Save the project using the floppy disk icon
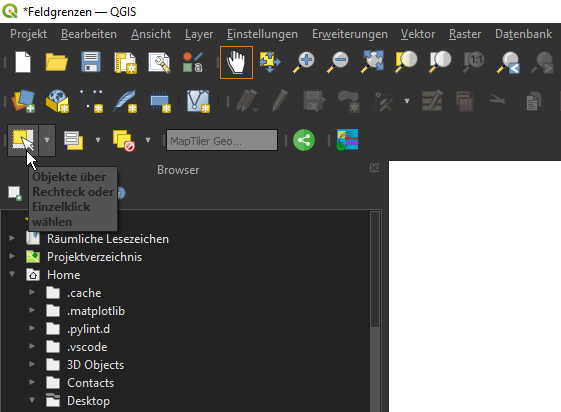Screen dimensions: 561x412 (x=91, y=62)
